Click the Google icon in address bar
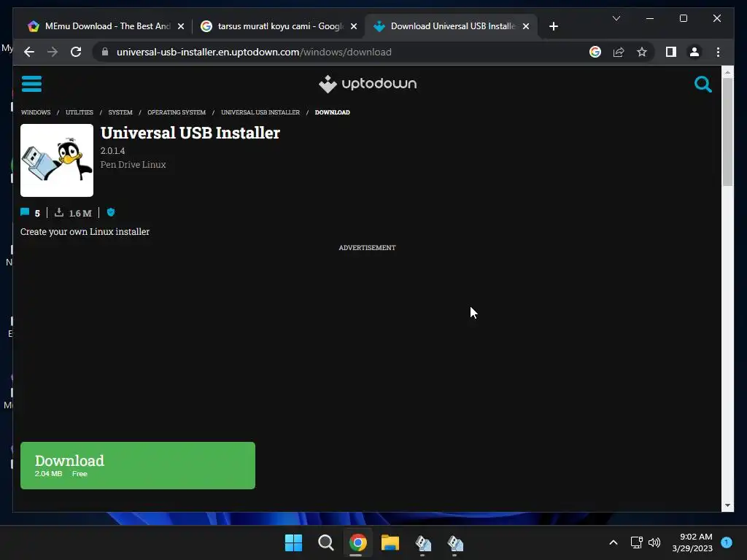Viewport: 747px width, 560px height. [595, 52]
